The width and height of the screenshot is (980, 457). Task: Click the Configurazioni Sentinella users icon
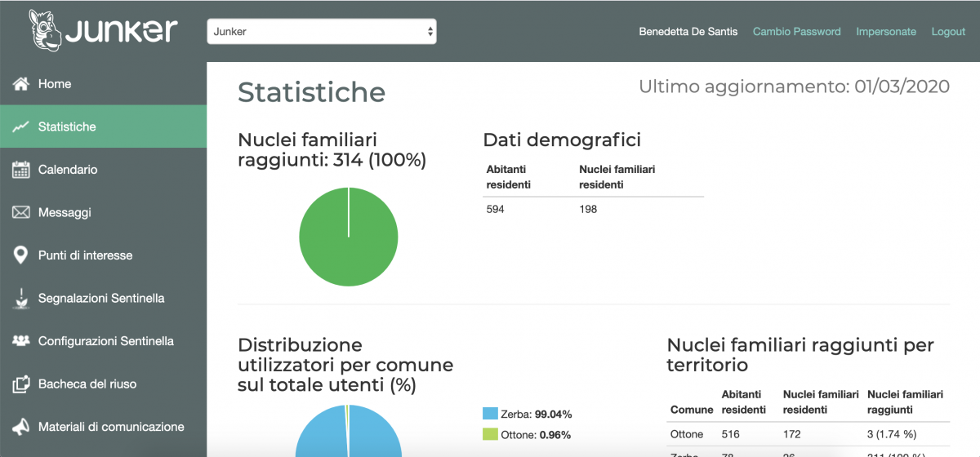coord(21,341)
